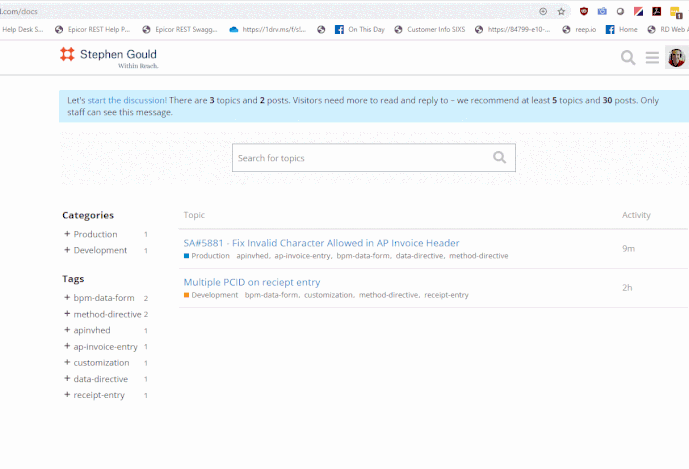Image resolution: width=689 pixels, height=469 pixels.
Task: Filter by receipt-entry tag in sidebar
Action: [x=99, y=395]
